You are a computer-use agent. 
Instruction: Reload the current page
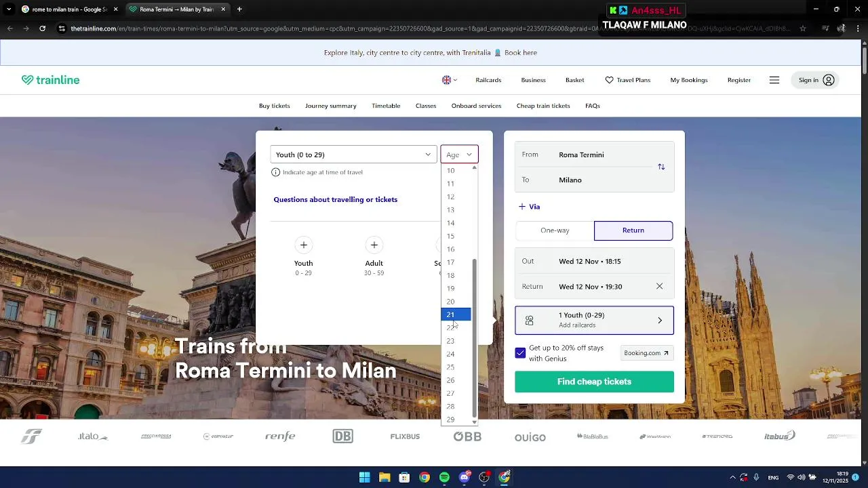pyautogui.click(x=42, y=28)
